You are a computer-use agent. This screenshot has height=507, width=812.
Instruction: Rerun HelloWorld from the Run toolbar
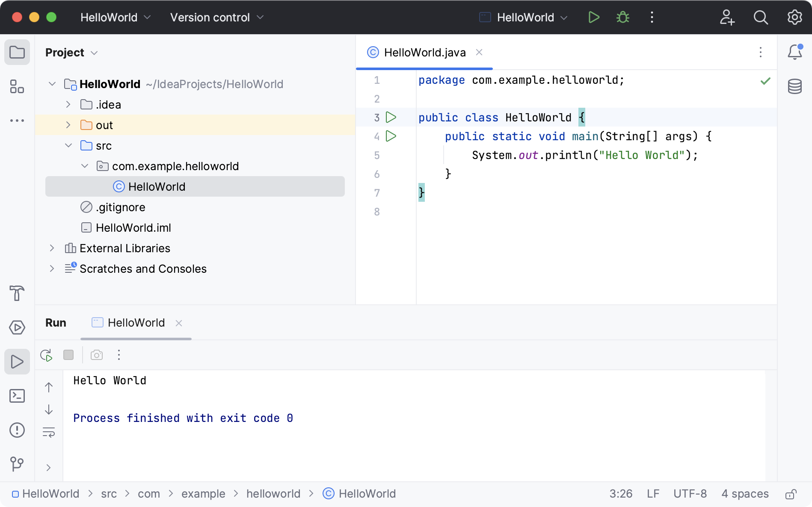(46, 355)
